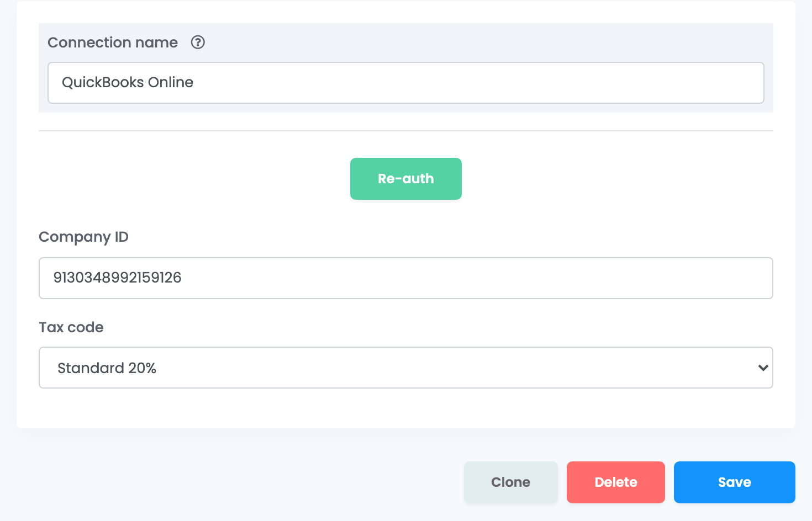Click the Re-auth button

pos(406,179)
